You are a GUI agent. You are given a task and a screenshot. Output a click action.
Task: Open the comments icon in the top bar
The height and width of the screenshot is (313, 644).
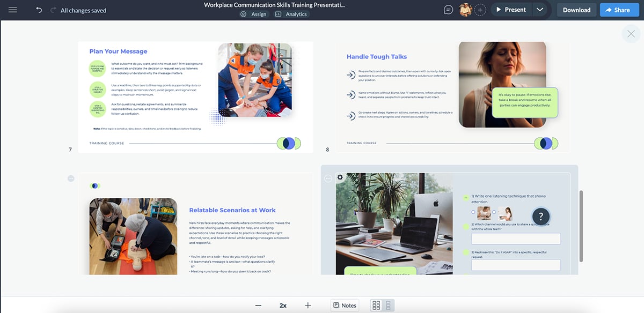[x=448, y=9]
